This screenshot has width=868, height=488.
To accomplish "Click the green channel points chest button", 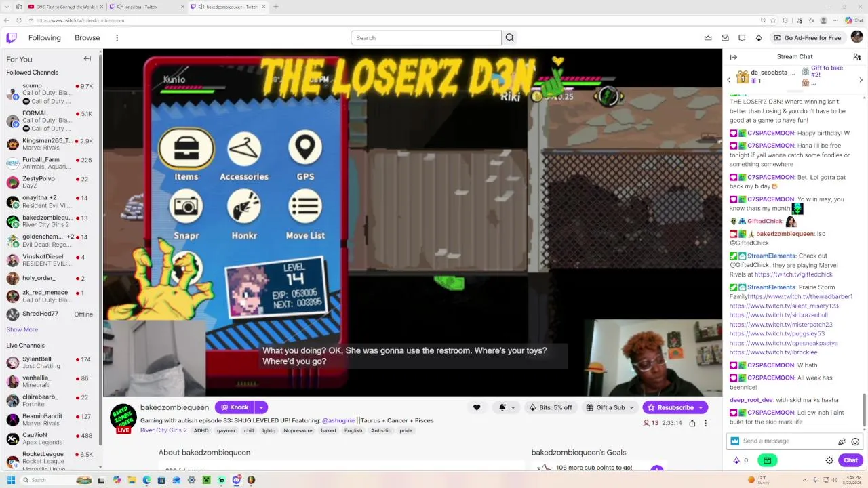I will (x=767, y=460).
